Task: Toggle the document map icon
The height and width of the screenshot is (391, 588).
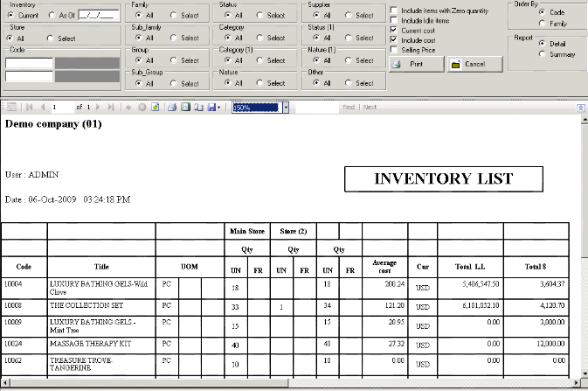Action: (11, 107)
